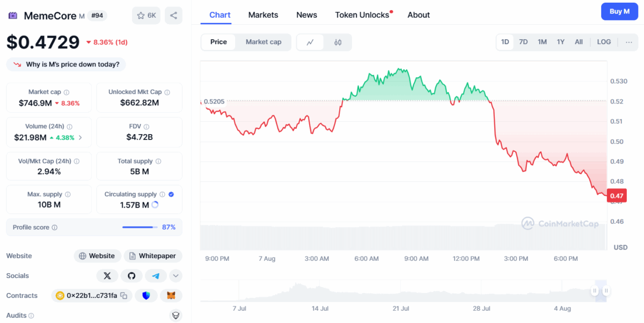The height and width of the screenshot is (323, 644).
Task: Open the X (Twitter) social link
Action: [x=107, y=276]
